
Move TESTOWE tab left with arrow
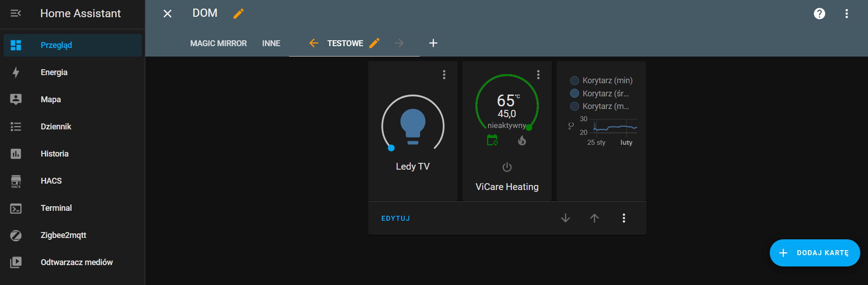(314, 43)
